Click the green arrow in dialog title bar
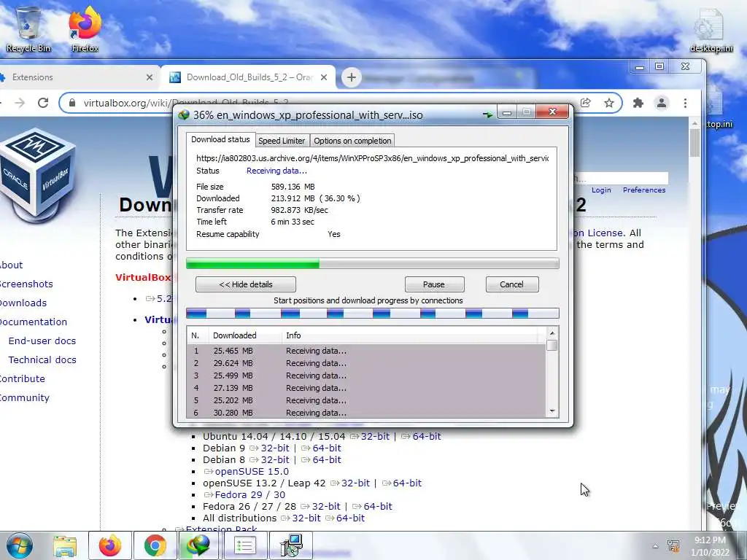Viewport: 747px width, 560px height. click(x=487, y=114)
